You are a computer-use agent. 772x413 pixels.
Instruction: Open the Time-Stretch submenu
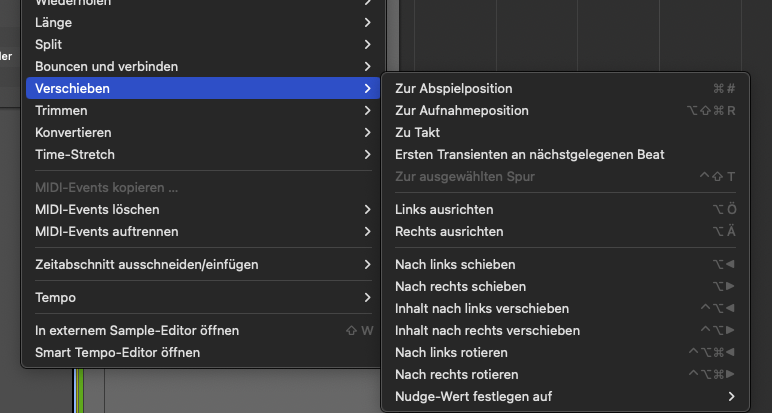click(203, 155)
